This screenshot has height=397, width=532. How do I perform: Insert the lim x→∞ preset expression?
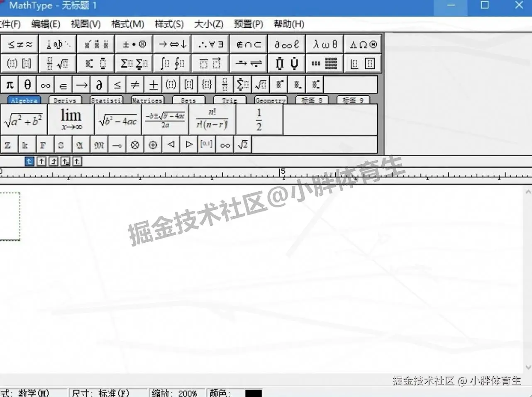pos(71,119)
